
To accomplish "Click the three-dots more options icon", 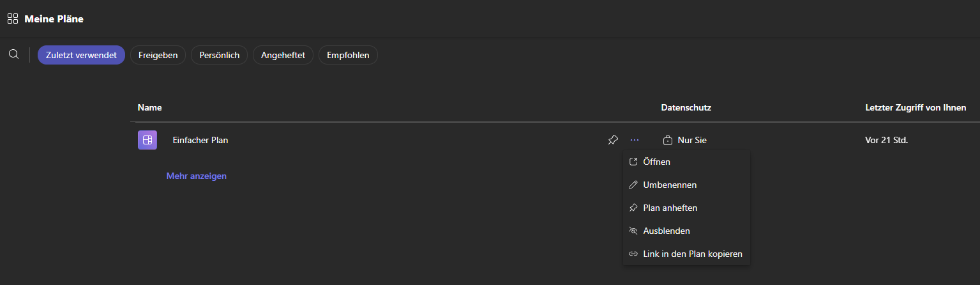I will click(x=635, y=140).
